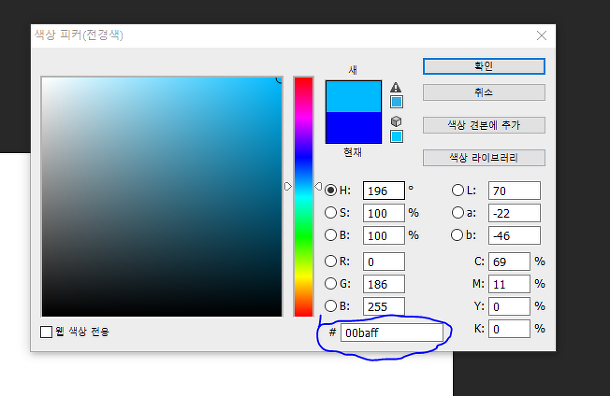Click the C field showing 69
The image size is (610, 396).
[x=509, y=261]
